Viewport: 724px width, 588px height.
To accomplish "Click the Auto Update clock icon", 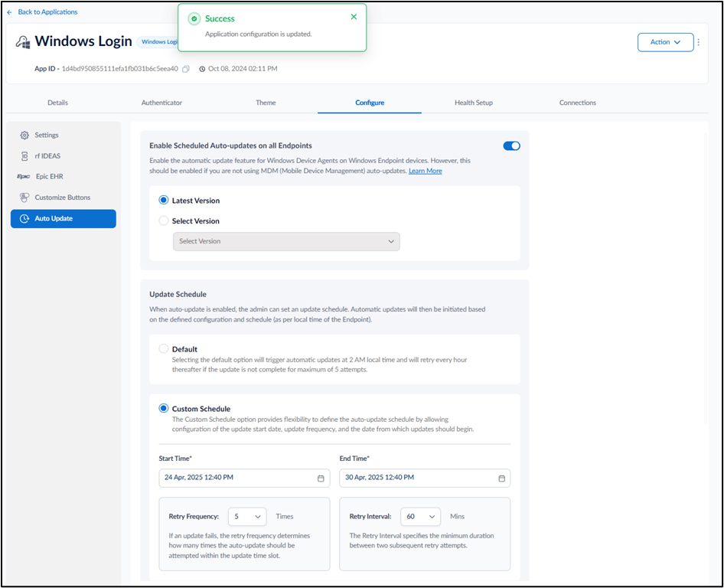I will [x=24, y=218].
